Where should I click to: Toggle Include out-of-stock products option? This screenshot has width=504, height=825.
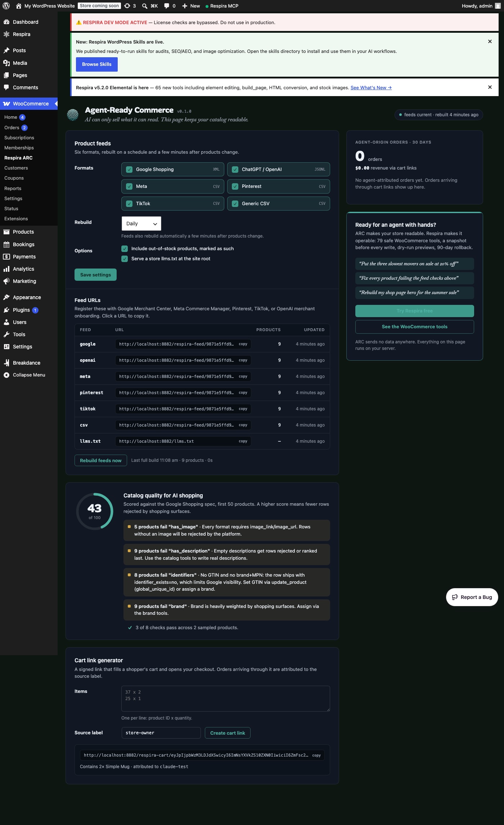coord(125,249)
